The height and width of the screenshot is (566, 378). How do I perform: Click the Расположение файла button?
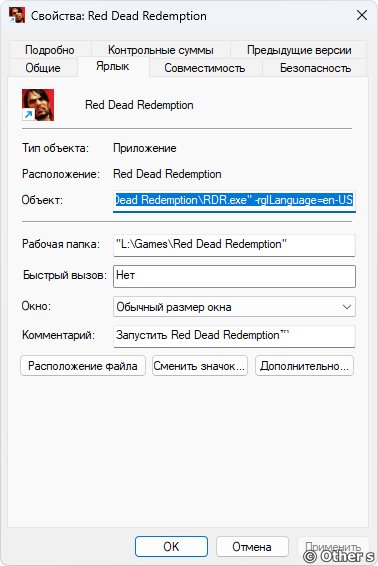coord(83,366)
